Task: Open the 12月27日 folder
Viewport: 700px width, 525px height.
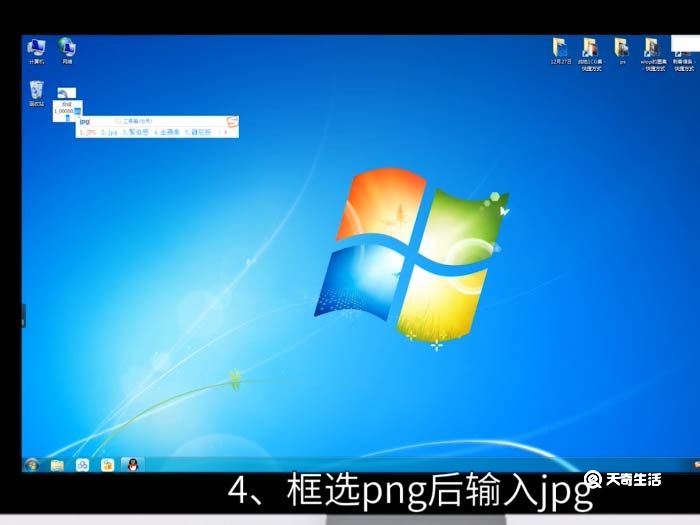Action: tap(561, 52)
